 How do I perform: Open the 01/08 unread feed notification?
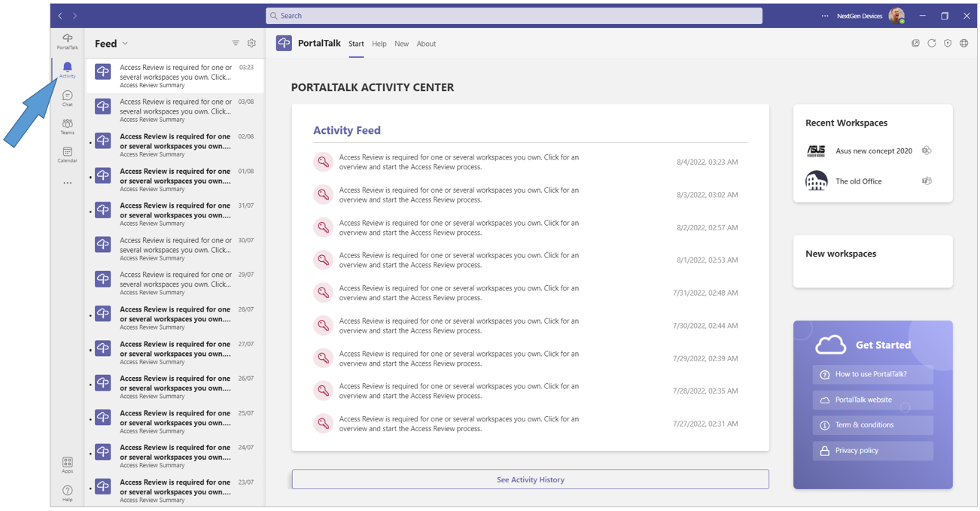click(175, 180)
